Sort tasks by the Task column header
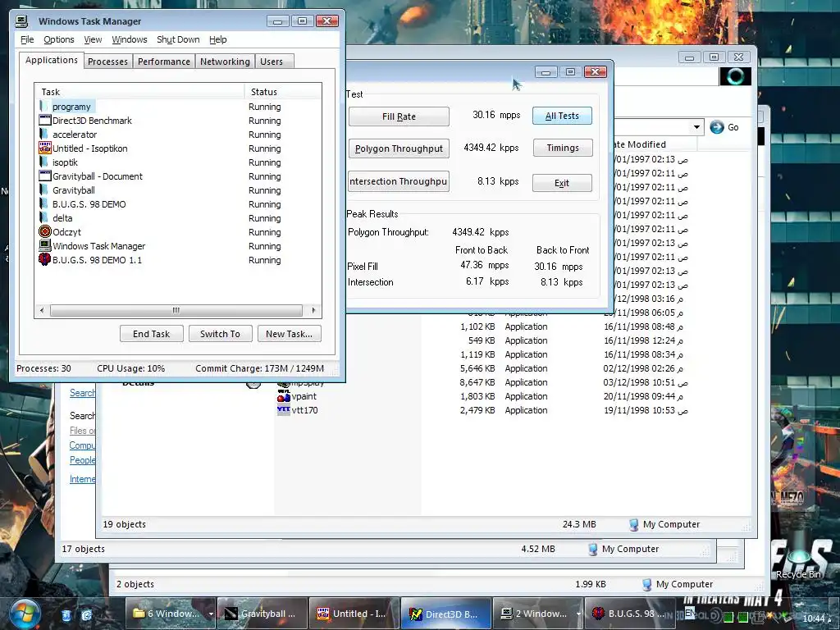This screenshot has width=840, height=630. click(x=139, y=92)
